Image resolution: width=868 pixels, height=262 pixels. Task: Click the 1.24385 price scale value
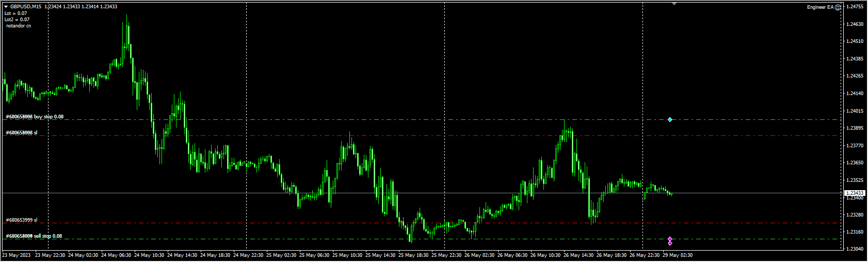tap(855, 59)
